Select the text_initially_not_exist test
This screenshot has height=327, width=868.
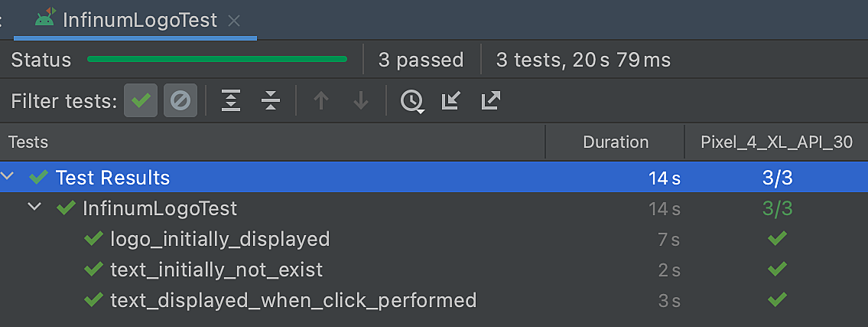216,270
